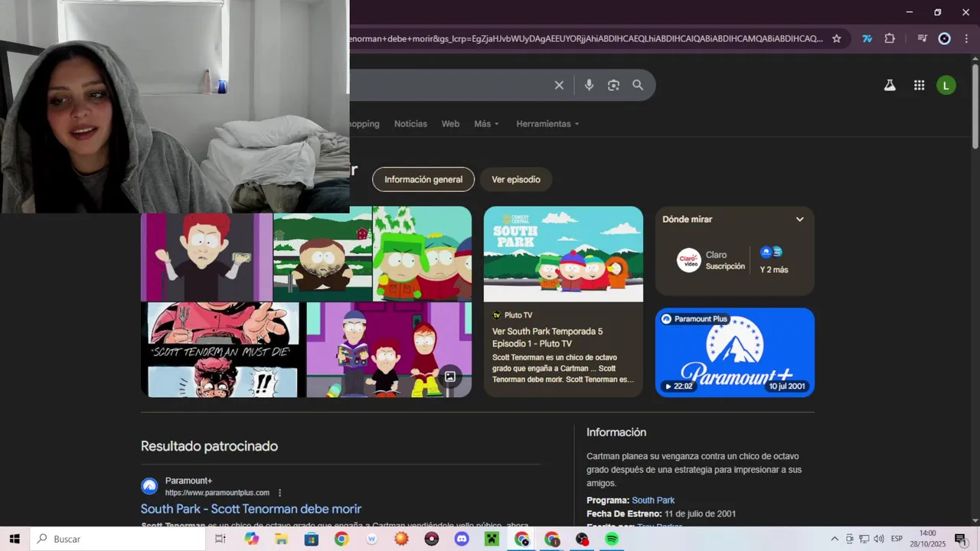Open the family reading book thumbnail

[389, 350]
